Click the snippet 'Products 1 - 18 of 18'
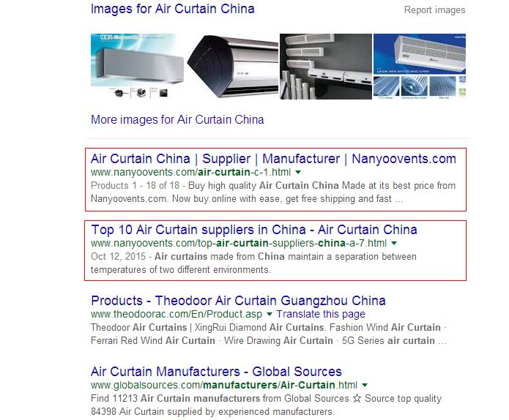 tap(135, 186)
